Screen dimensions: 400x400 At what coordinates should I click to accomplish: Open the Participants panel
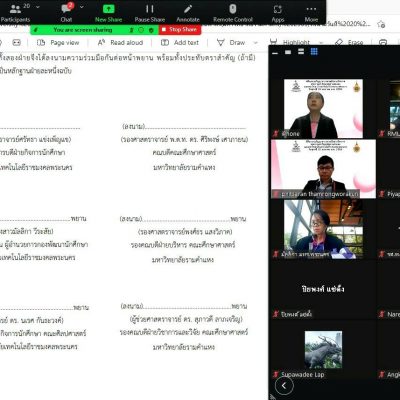click(x=15, y=13)
